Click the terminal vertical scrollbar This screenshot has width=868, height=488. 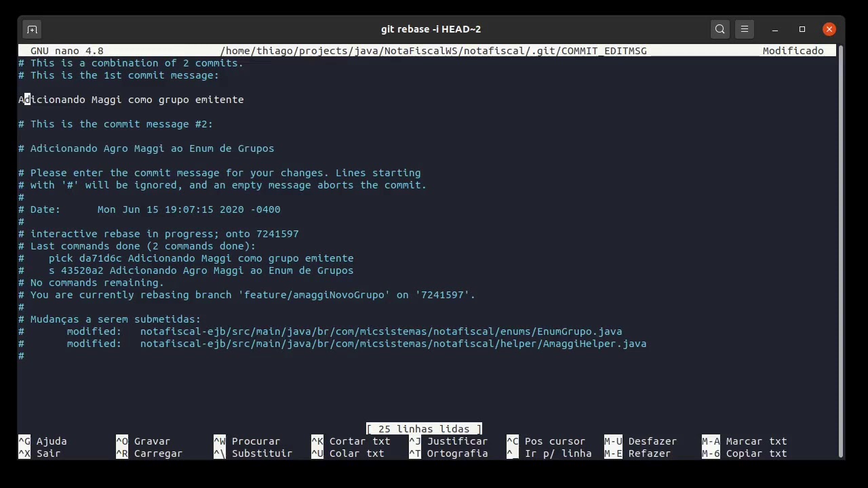point(842,251)
